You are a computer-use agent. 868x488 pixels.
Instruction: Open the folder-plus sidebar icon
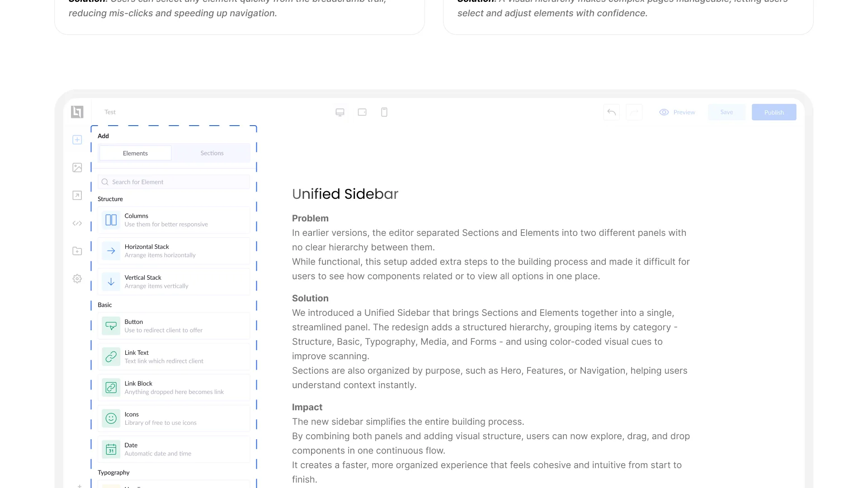pos(77,251)
